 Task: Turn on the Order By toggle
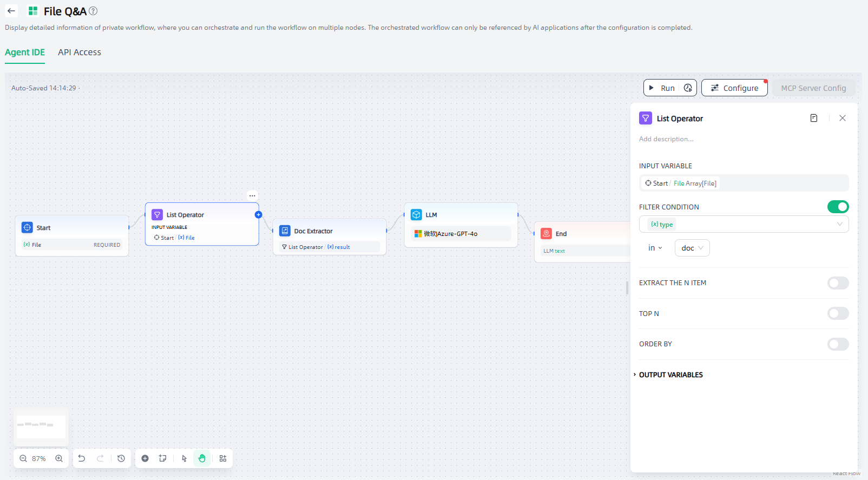coord(838,344)
